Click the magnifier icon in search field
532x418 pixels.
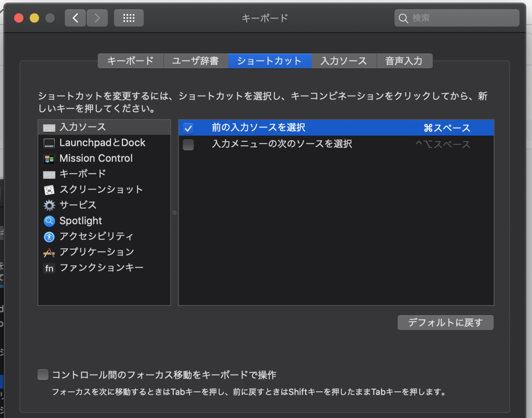403,18
